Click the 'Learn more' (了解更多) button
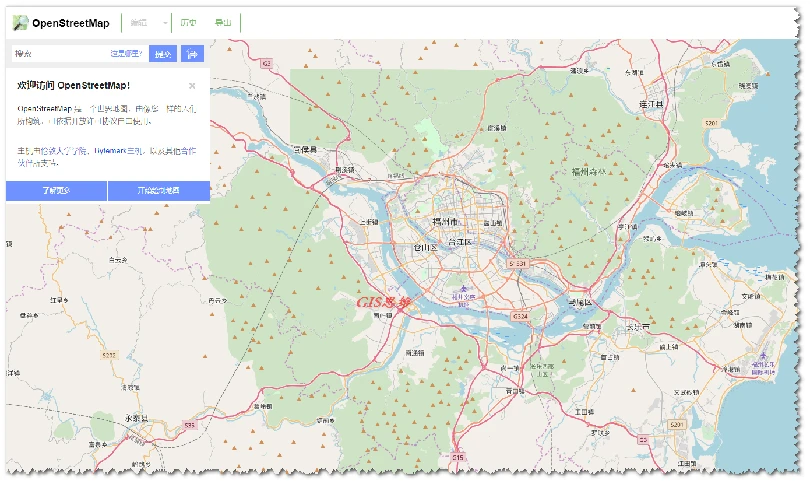 pos(56,191)
